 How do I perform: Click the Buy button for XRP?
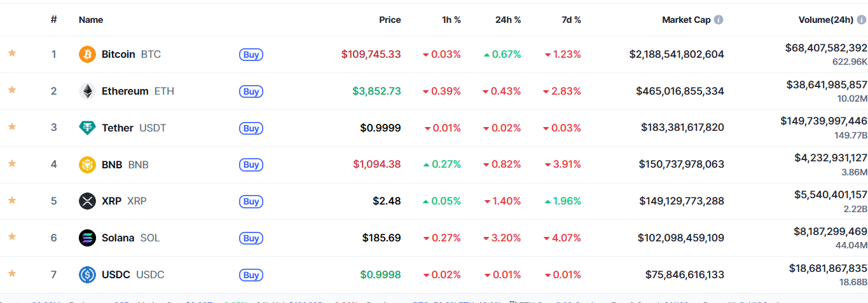pyautogui.click(x=251, y=201)
